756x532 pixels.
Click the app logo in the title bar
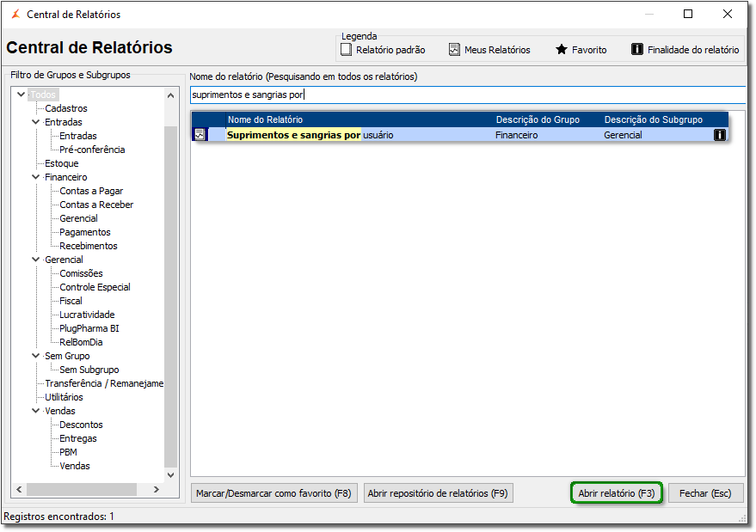15,14
